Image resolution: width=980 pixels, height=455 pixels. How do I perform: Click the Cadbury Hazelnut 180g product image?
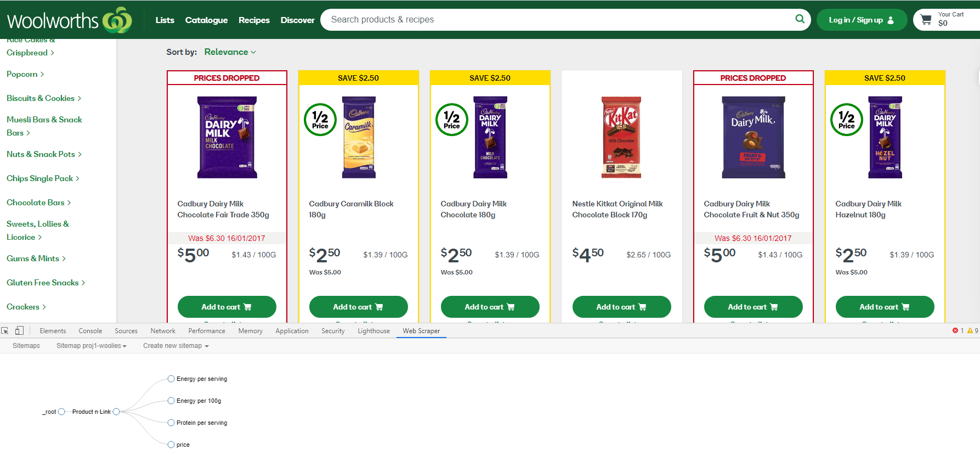tap(885, 137)
